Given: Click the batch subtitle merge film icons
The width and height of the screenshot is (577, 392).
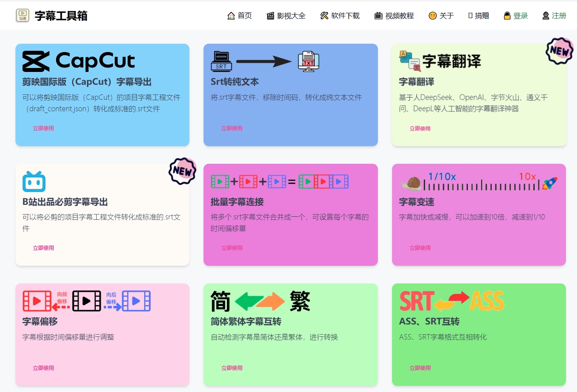Looking at the screenshot, I should pyautogui.click(x=279, y=181).
